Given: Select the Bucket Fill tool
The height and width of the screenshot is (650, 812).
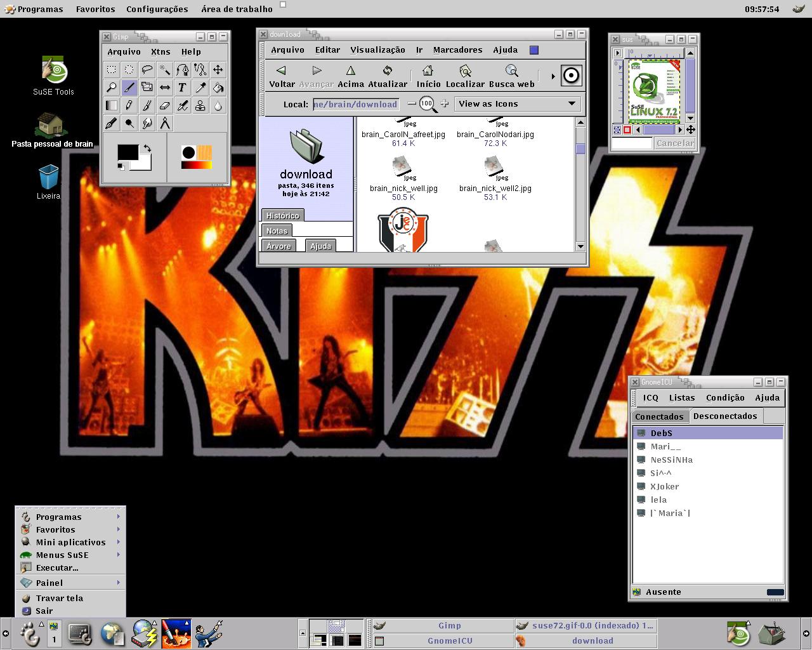Looking at the screenshot, I should point(218,88).
